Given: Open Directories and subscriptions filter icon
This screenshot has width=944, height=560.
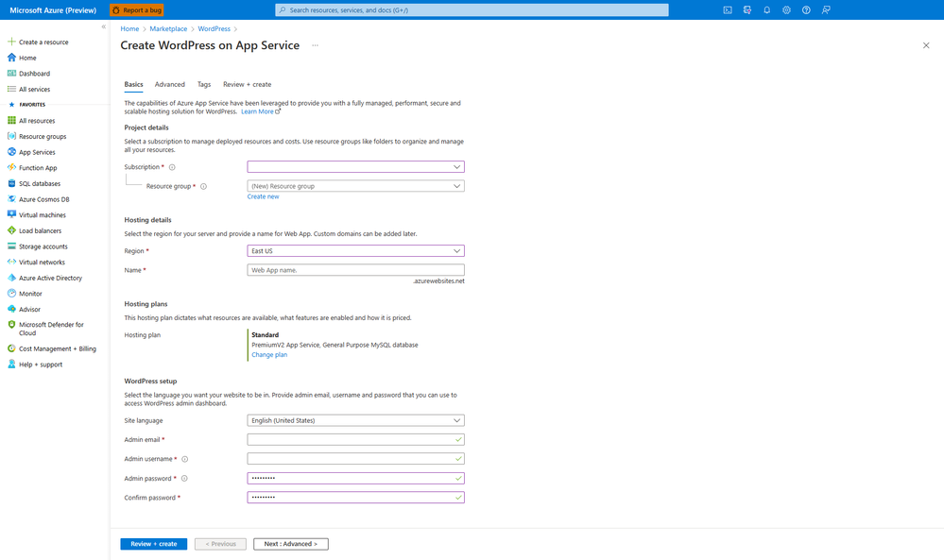Looking at the screenshot, I should click(747, 10).
